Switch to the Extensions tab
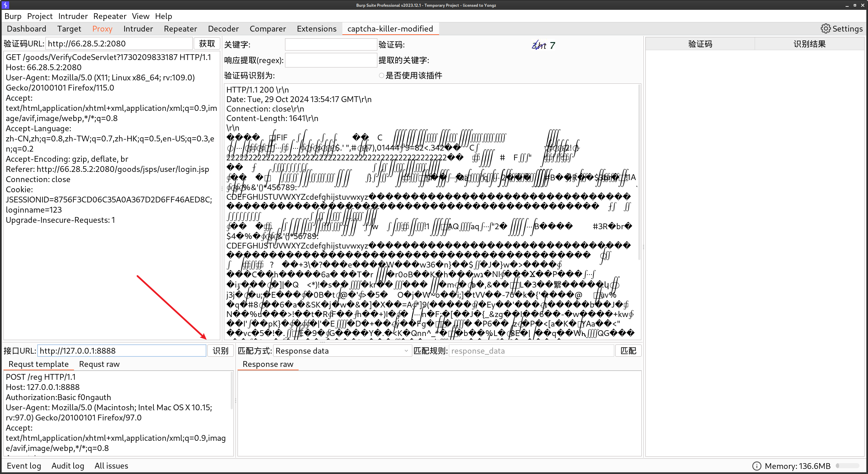This screenshot has width=868, height=474. pos(317,29)
